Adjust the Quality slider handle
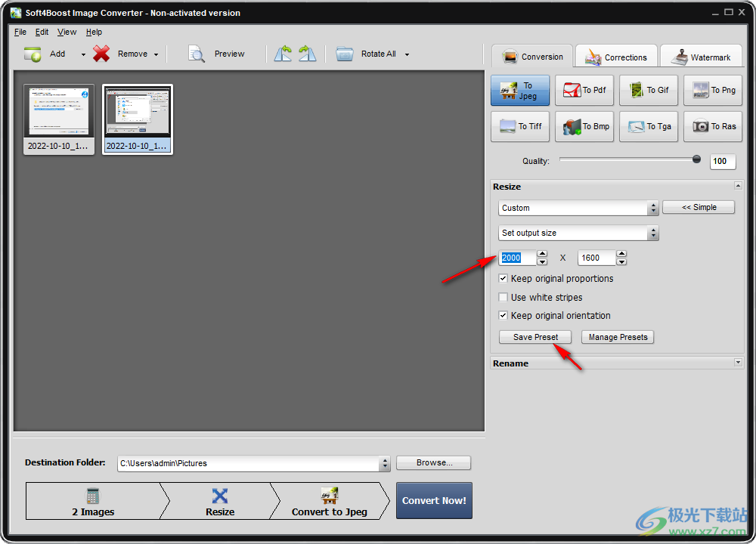This screenshot has width=756, height=544. [x=696, y=159]
